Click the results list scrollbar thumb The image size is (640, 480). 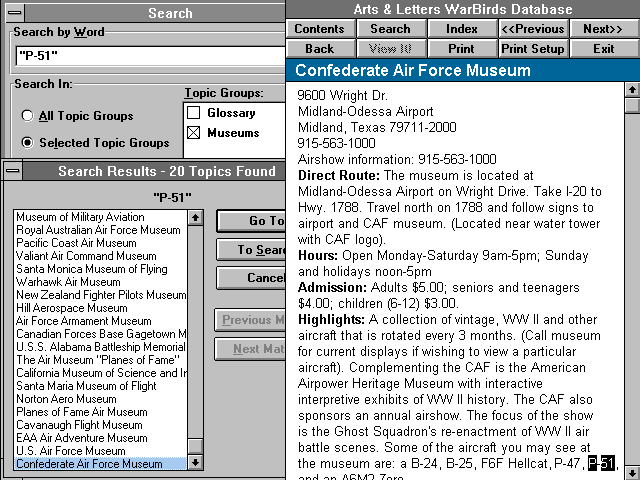click(196, 446)
